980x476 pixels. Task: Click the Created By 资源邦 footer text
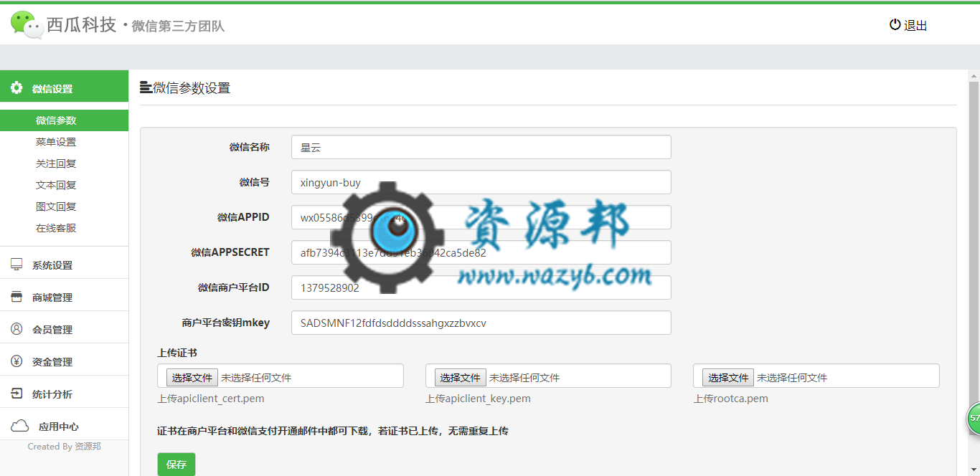(65, 446)
